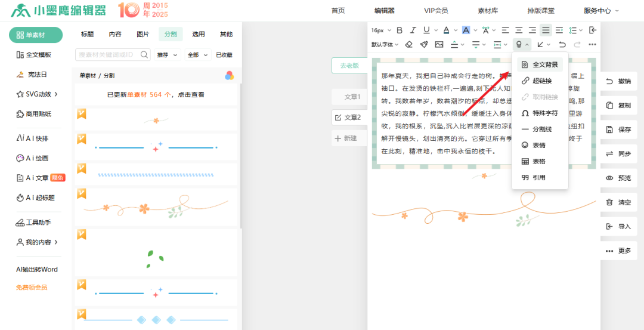The width and height of the screenshot is (644, 330).
Task: Set alignment to left
Action: 506,30
